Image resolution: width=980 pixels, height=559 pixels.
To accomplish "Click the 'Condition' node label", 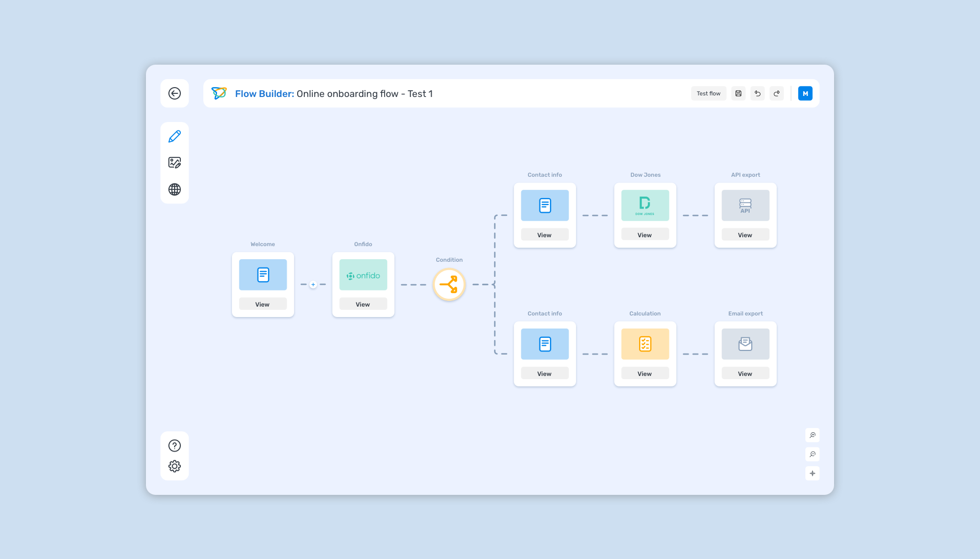I will 449,260.
